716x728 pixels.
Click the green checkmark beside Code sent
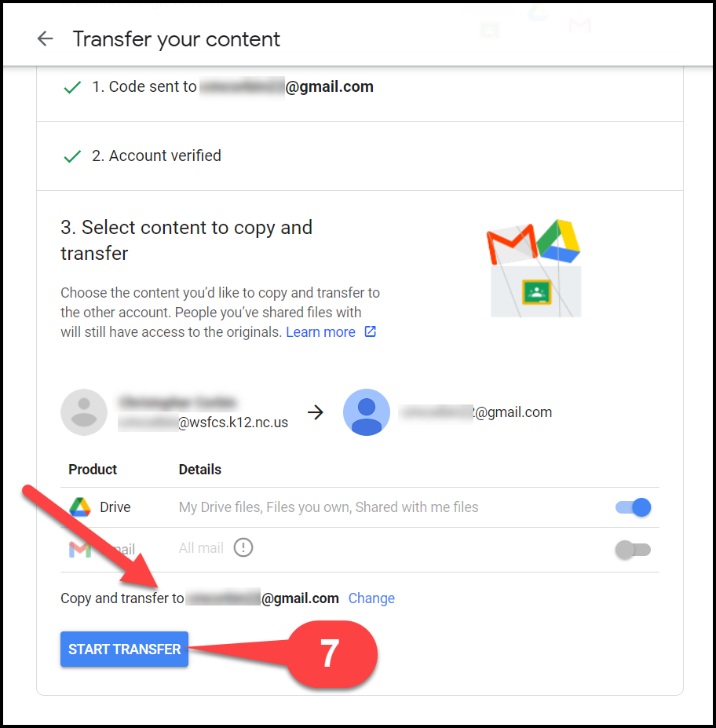72,87
